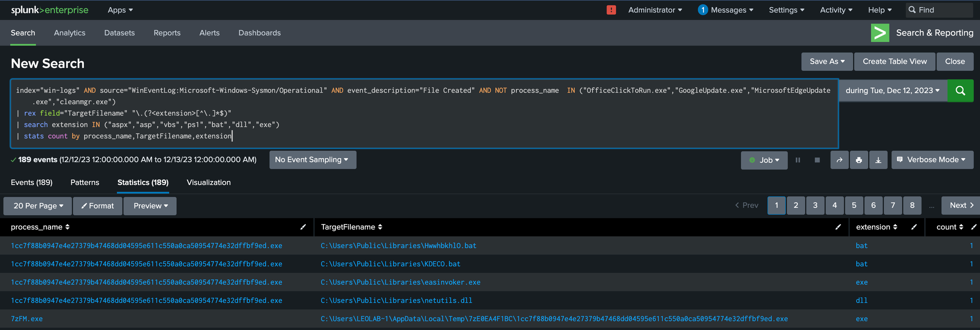
Task: Sort by process_name column header
Action: point(40,227)
